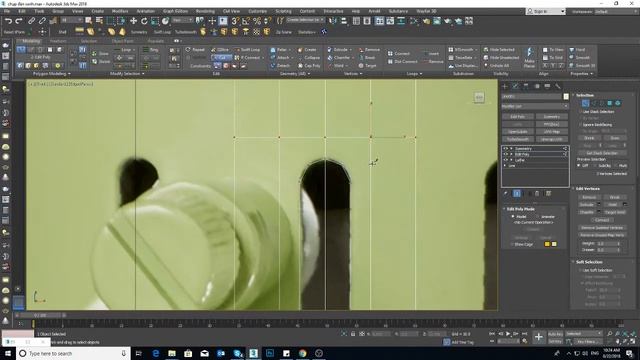Image resolution: width=640 pixels, height=360 pixels.
Task: Open File Explorer from taskbar
Action: (x=172, y=353)
